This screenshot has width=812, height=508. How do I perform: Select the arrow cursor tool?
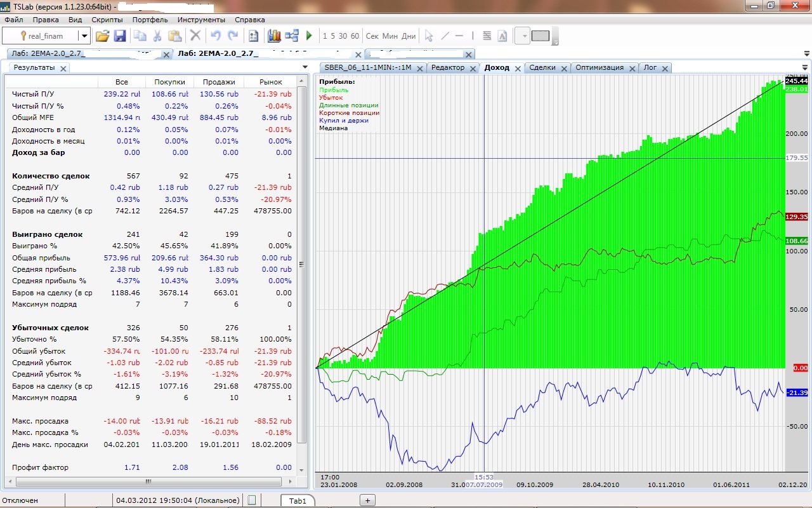point(429,36)
